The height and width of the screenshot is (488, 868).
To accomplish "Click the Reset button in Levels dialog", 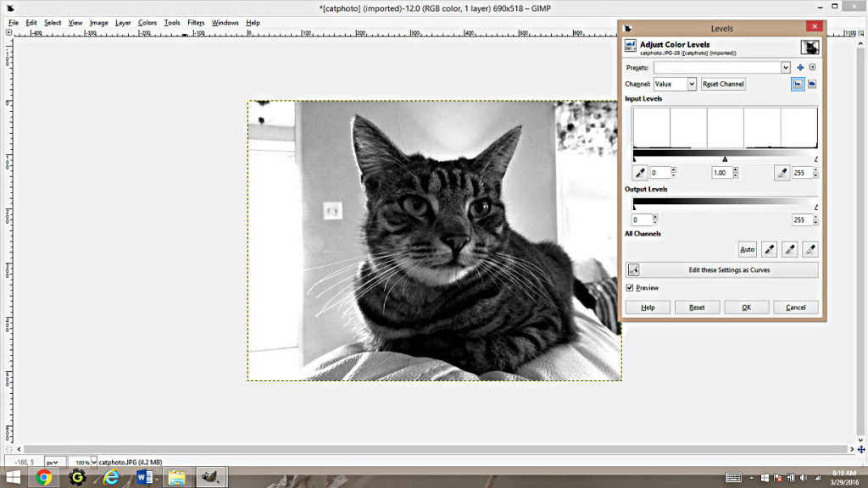I will coord(697,308).
